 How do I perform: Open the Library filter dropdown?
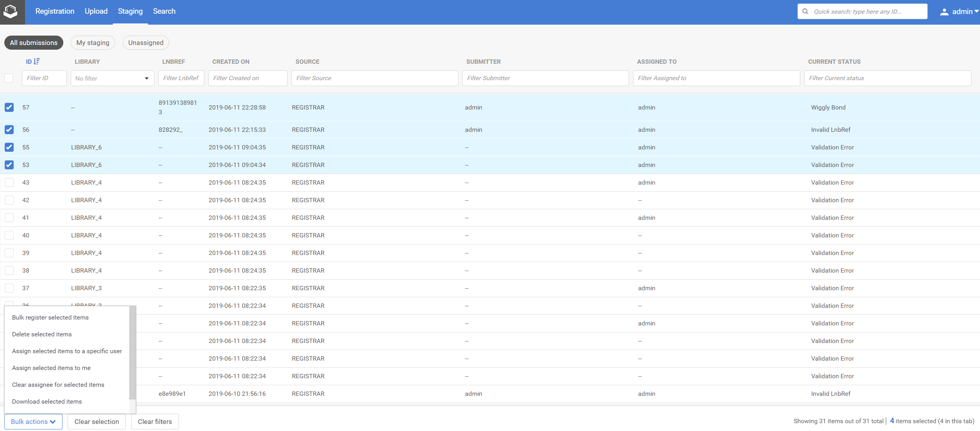point(112,78)
